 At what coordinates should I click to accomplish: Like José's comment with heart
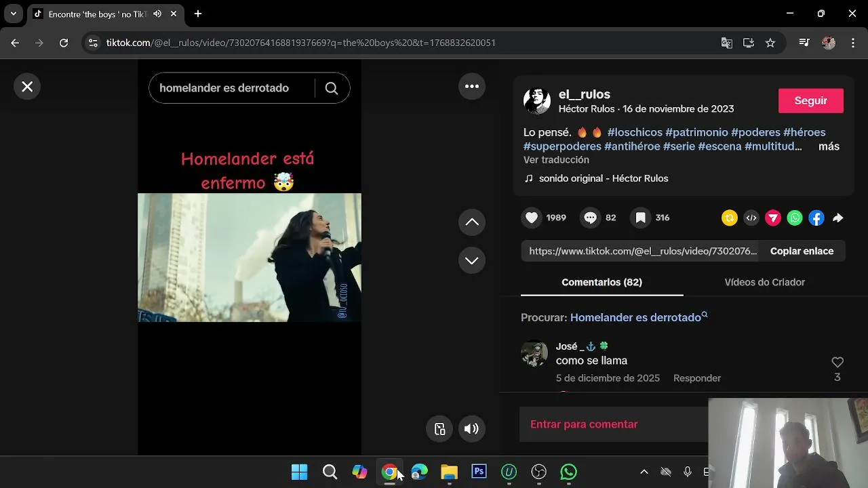(x=837, y=363)
